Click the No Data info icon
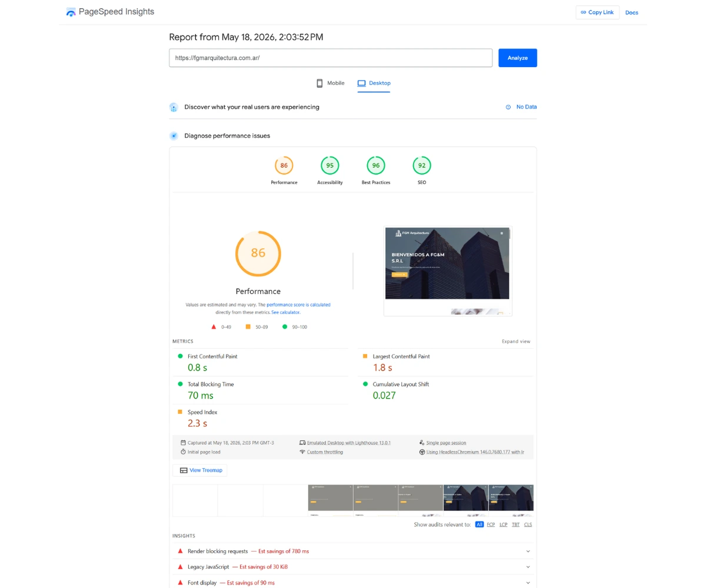 [508, 107]
